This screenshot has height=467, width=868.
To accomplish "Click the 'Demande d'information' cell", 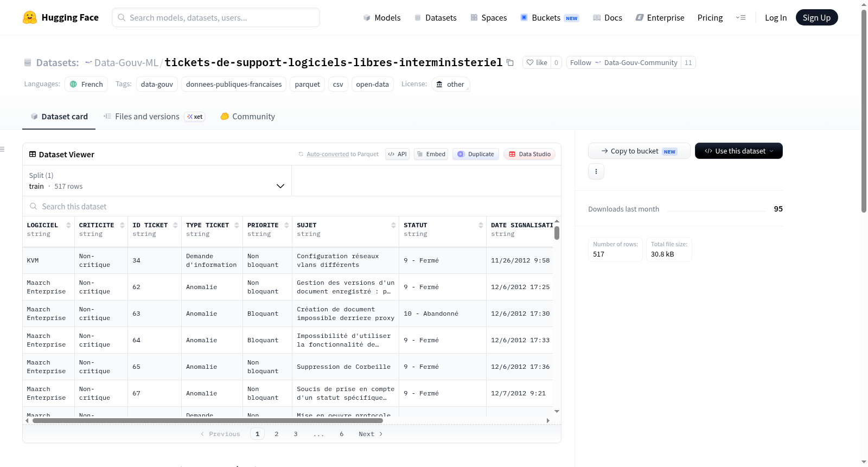I will (x=212, y=260).
